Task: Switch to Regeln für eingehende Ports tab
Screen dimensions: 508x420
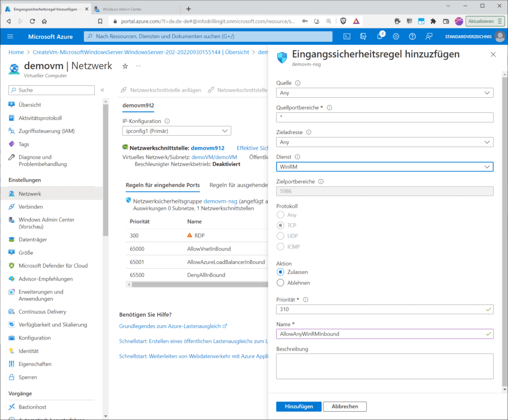Action: click(x=163, y=185)
